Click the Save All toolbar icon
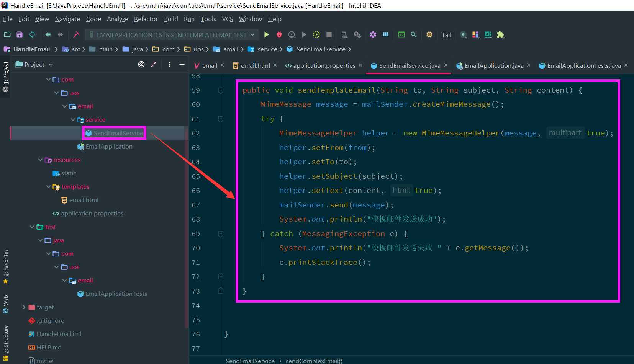 click(20, 34)
